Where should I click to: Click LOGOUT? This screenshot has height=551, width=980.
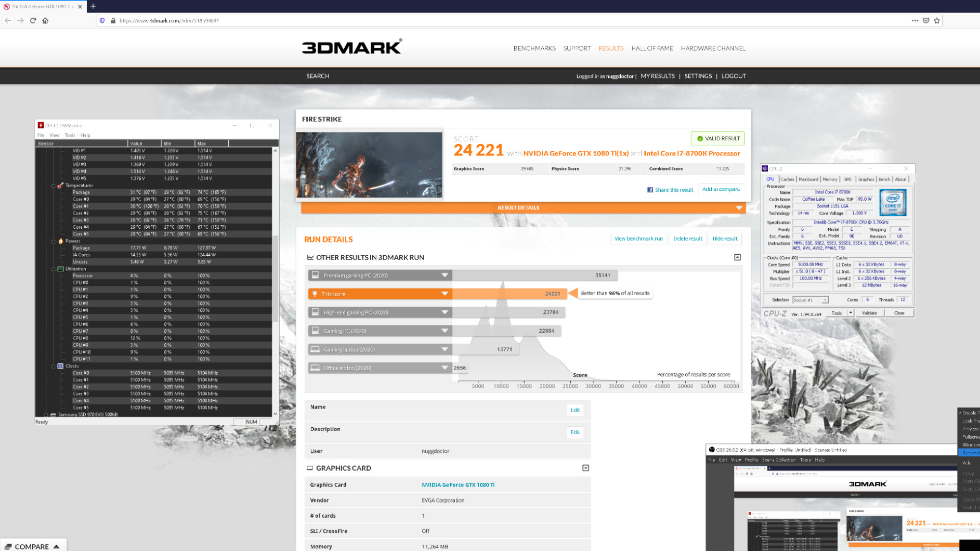(734, 76)
